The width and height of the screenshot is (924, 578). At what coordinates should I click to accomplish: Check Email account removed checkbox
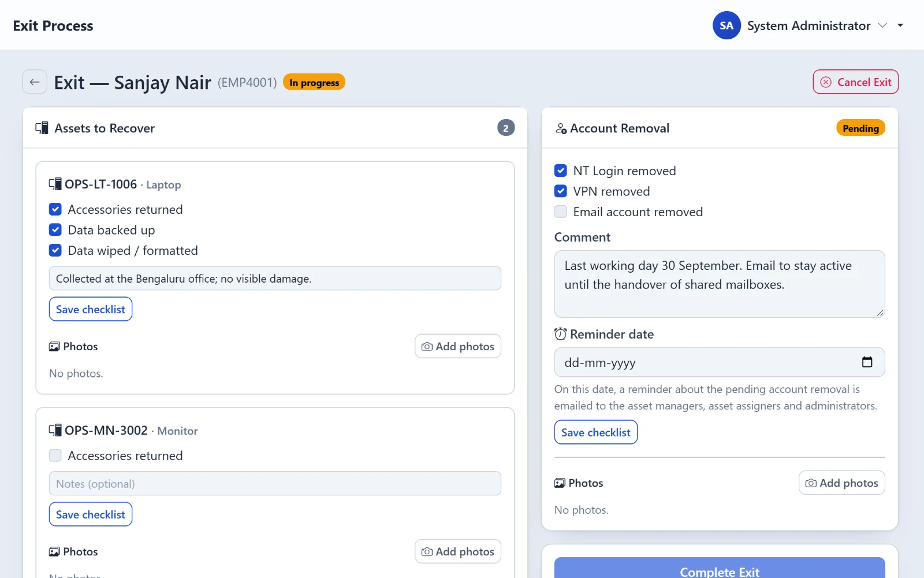pyautogui.click(x=561, y=212)
